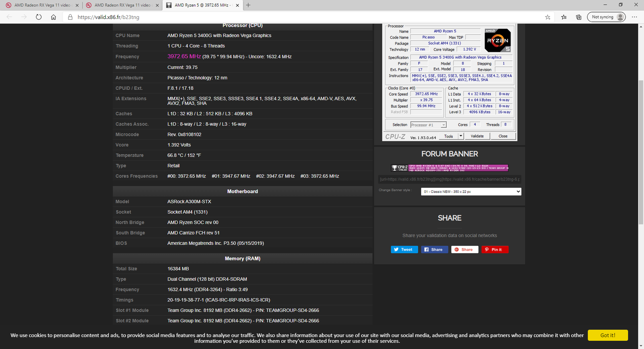Screen dimensions: 644x349
Task: Click Close button in CPU-Z image
Action: (x=503, y=136)
